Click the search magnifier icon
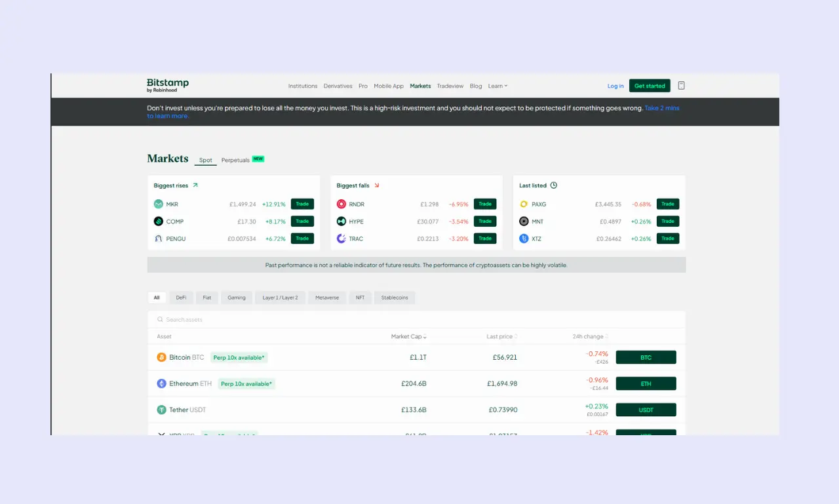This screenshot has width=839, height=504. point(160,320)
